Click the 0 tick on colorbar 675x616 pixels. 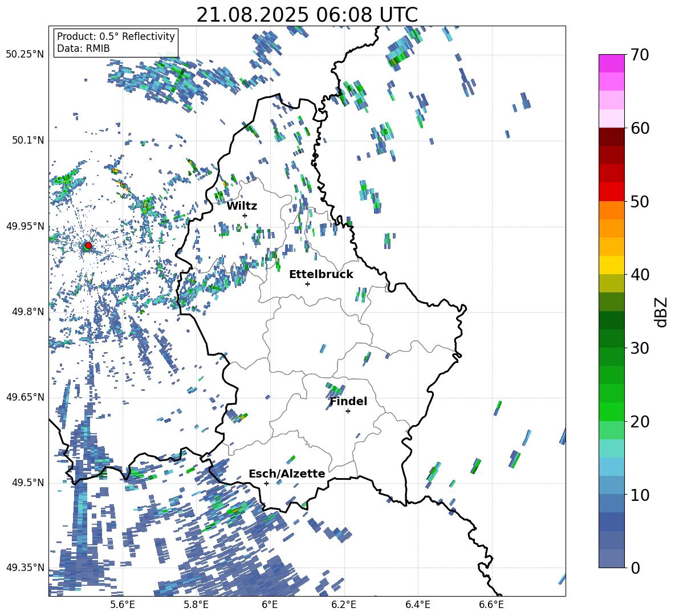tap(635, 568)
